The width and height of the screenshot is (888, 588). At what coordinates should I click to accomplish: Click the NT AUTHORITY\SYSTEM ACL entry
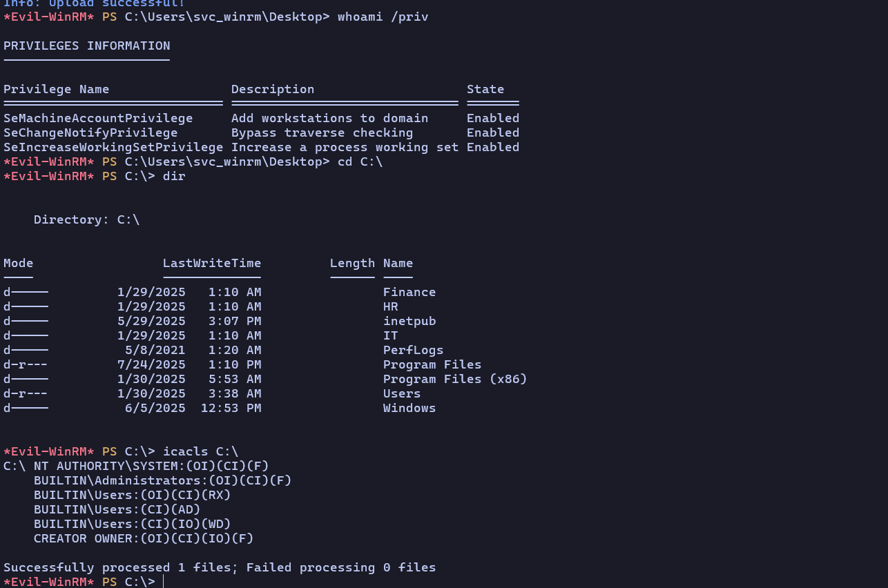pos(151,466)
